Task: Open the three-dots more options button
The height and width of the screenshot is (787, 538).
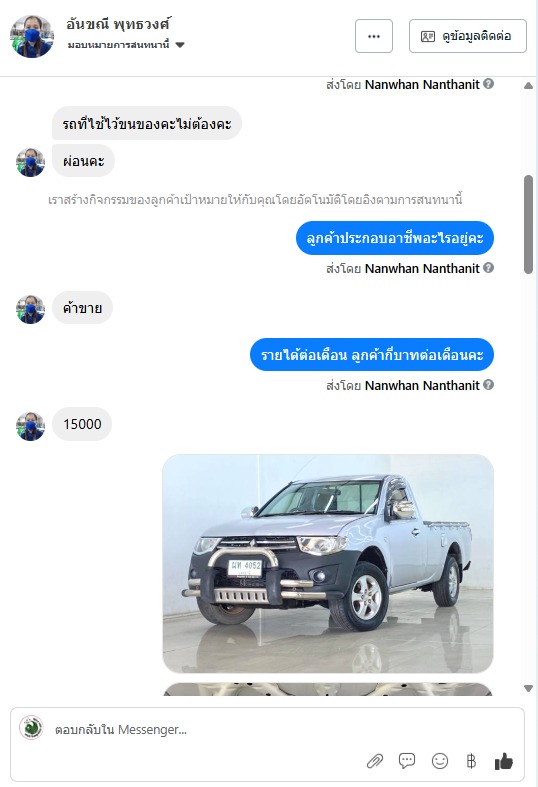Action: [x=374, y=36]
